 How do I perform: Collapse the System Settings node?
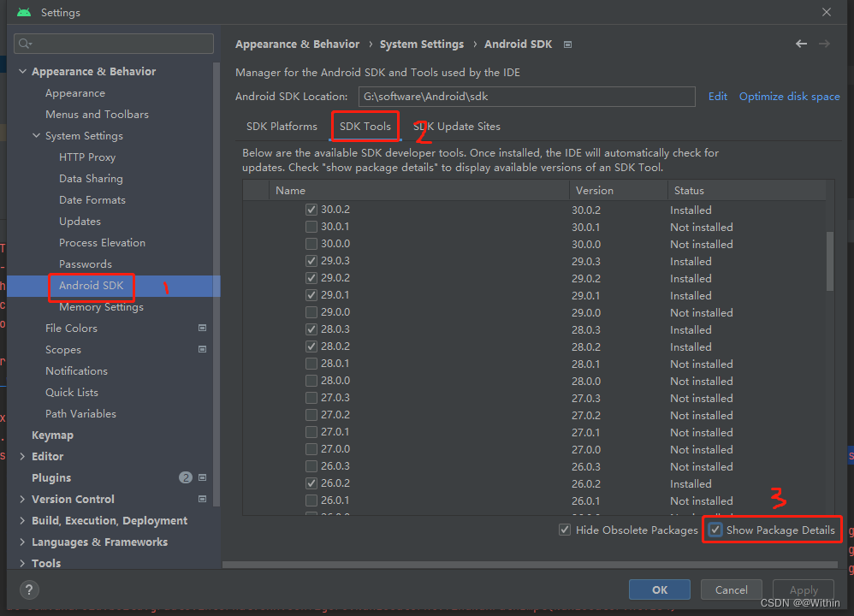pyautogui.click(x=36, y=135)
